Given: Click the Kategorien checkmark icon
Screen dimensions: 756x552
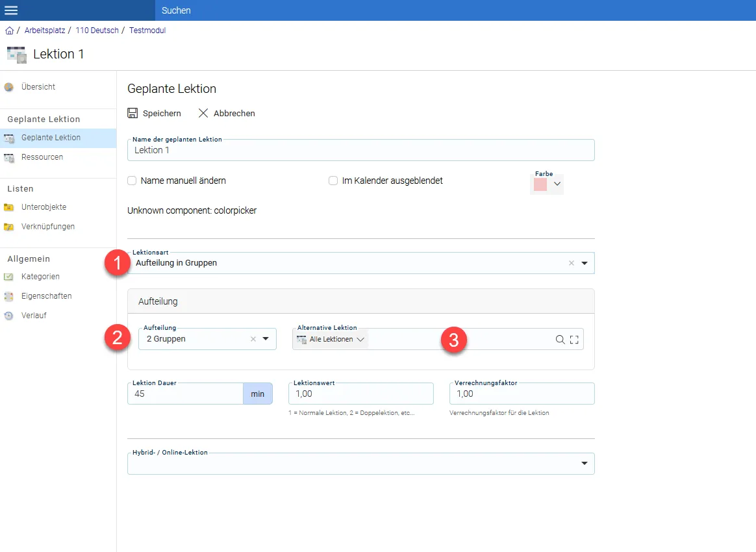Looking at the screenshot, I should (8, 277).
